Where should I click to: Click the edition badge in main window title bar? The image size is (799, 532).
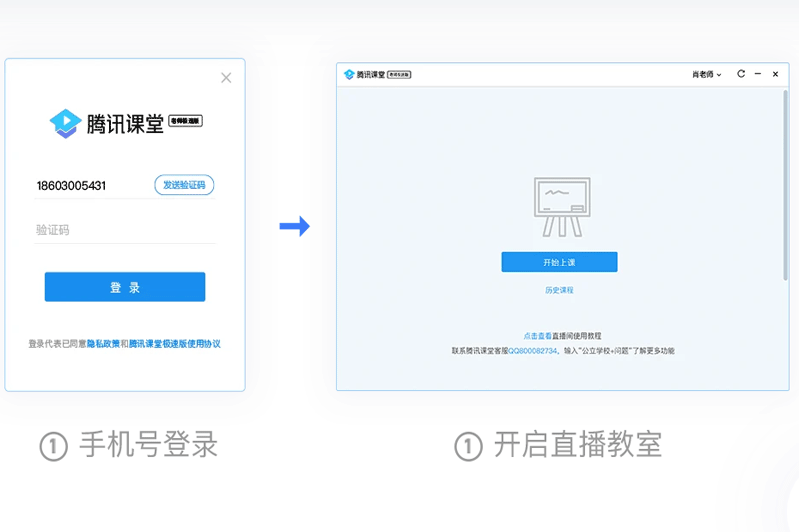coord(399,74)
